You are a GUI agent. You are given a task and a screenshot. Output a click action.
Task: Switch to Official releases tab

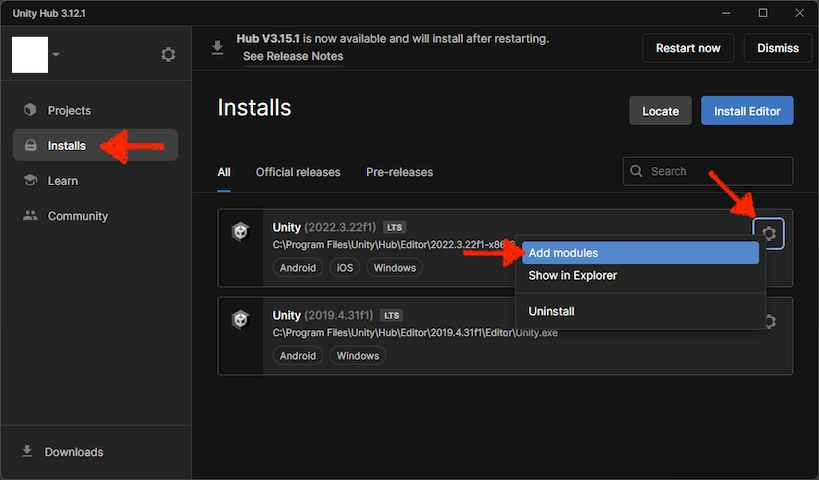click(298, 172)
